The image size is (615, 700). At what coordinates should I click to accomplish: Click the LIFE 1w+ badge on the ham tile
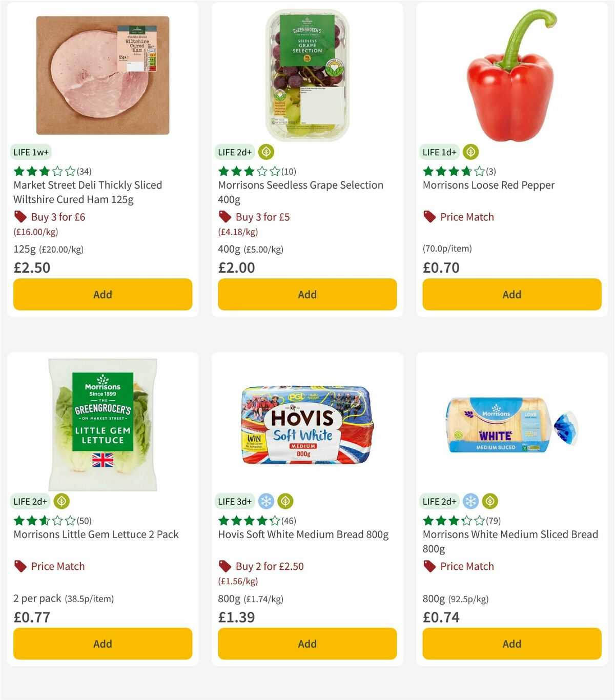(x=30, y=152)
